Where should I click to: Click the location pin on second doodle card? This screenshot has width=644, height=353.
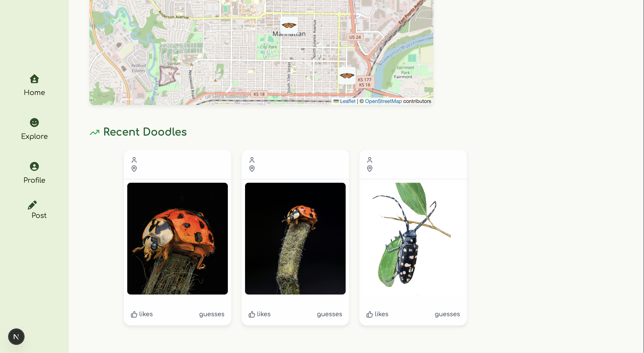[252, 169]
